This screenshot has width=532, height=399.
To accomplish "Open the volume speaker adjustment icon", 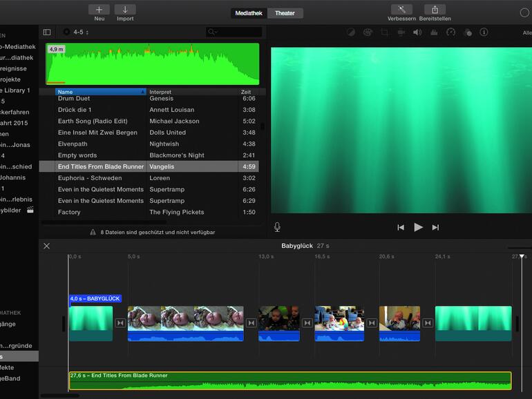I will pyautogui.click(x=417, y=32).
